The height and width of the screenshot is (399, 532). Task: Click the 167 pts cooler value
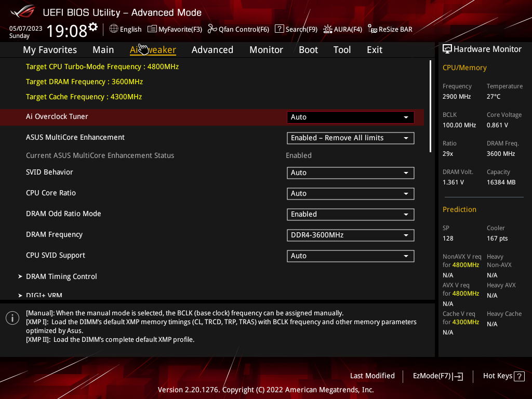(497, 238)
